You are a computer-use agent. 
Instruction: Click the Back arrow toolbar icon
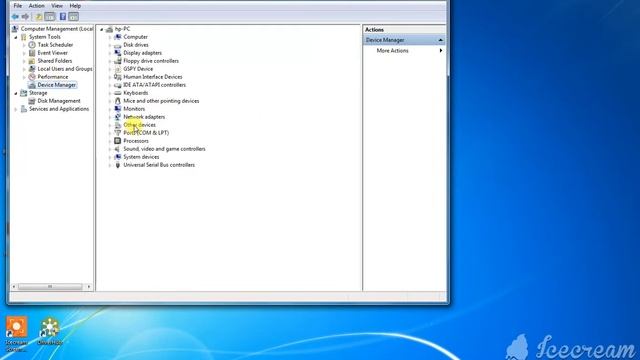[16, 17]
